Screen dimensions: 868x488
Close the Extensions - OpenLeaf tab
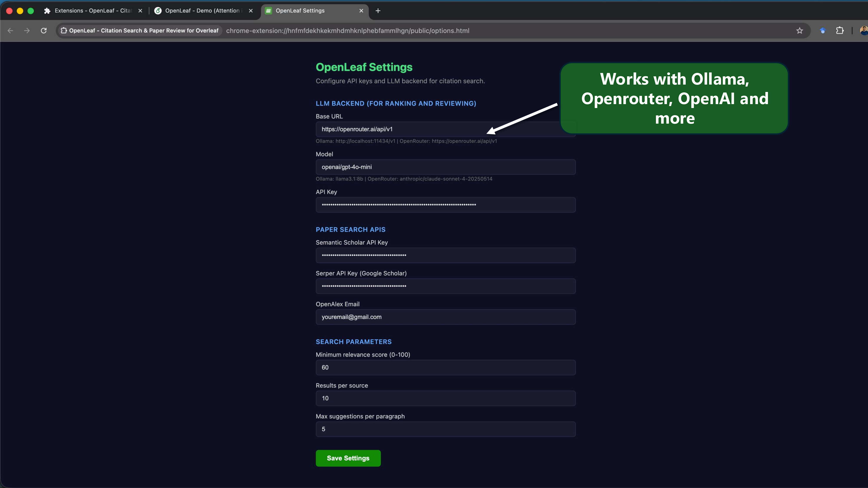140,11
